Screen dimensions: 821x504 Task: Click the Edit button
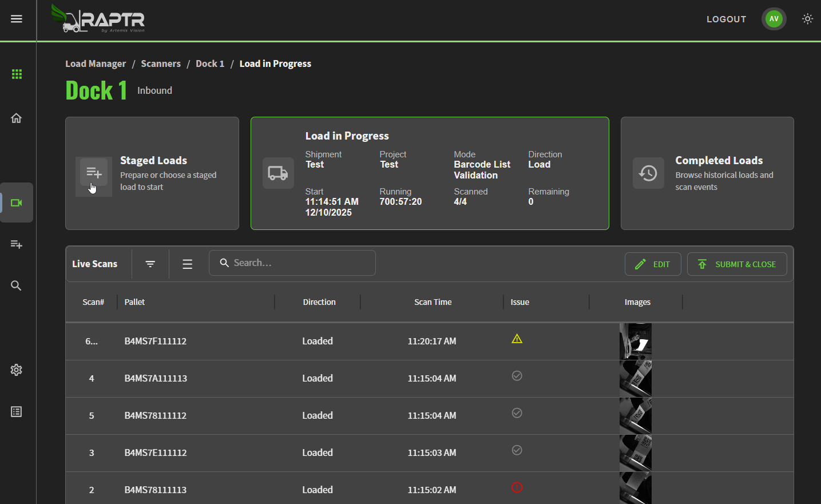click(x=653, y=264)
